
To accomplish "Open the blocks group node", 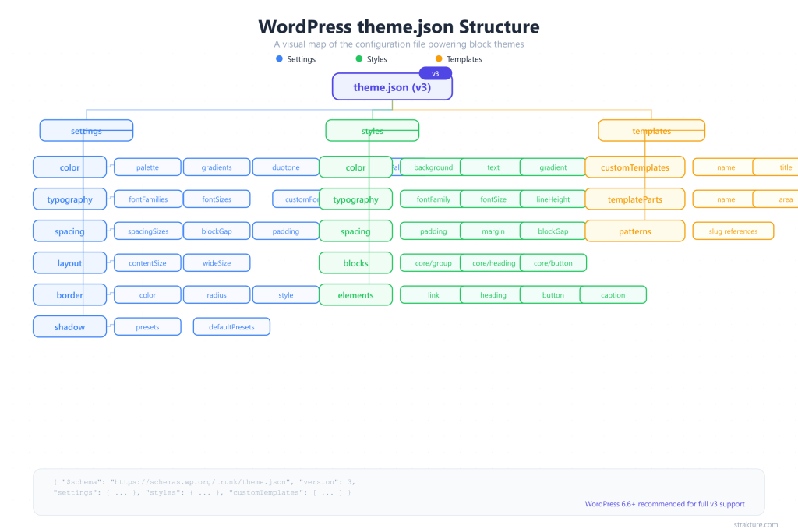I will pyautogui.click(x=355, y=263).
